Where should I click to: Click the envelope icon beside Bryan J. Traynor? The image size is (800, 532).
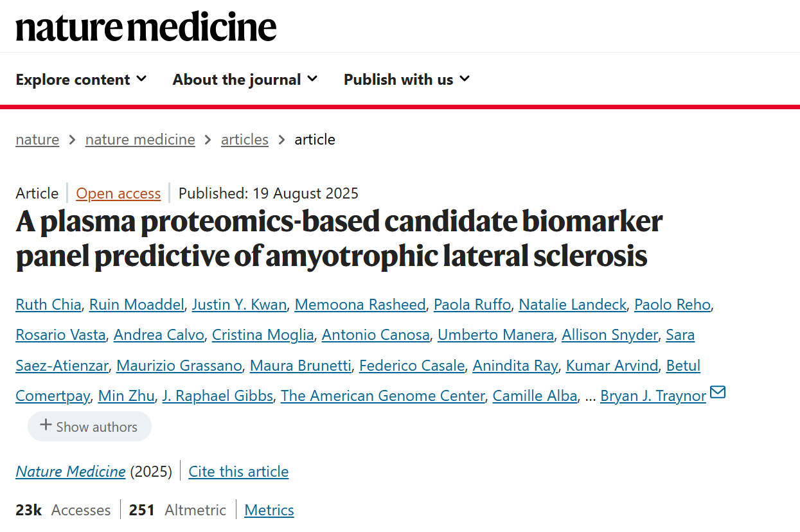pyautogui.click(x=718, y=392)
